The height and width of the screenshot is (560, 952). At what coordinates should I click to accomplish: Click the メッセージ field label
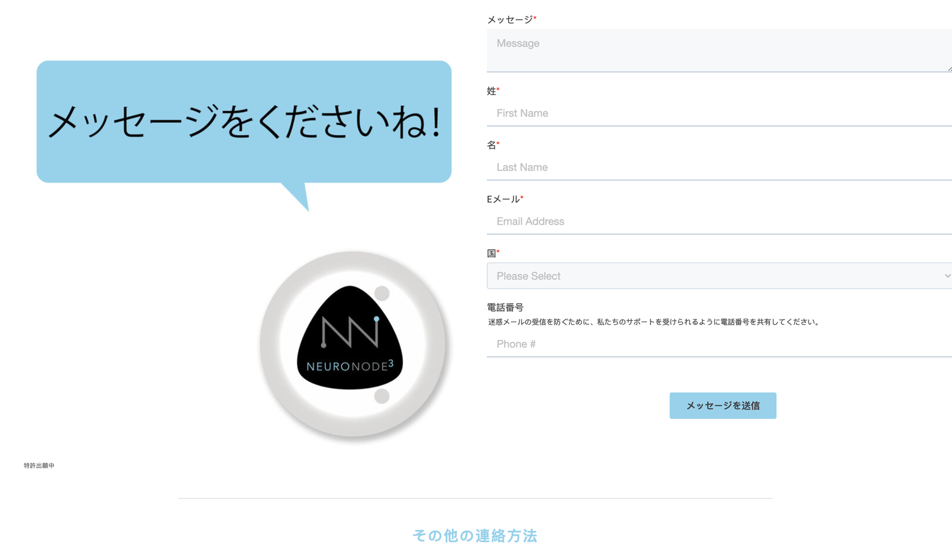point(510,20)
